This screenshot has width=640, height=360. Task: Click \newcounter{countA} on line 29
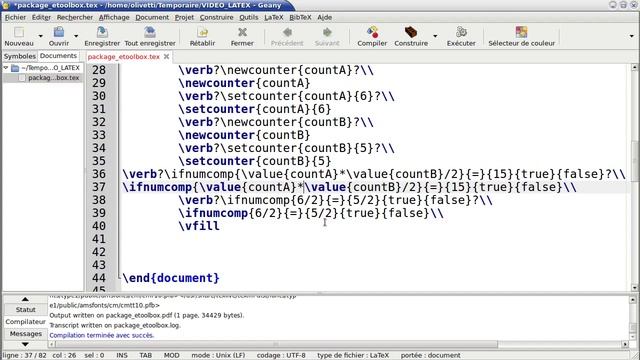tap(244, 83)
